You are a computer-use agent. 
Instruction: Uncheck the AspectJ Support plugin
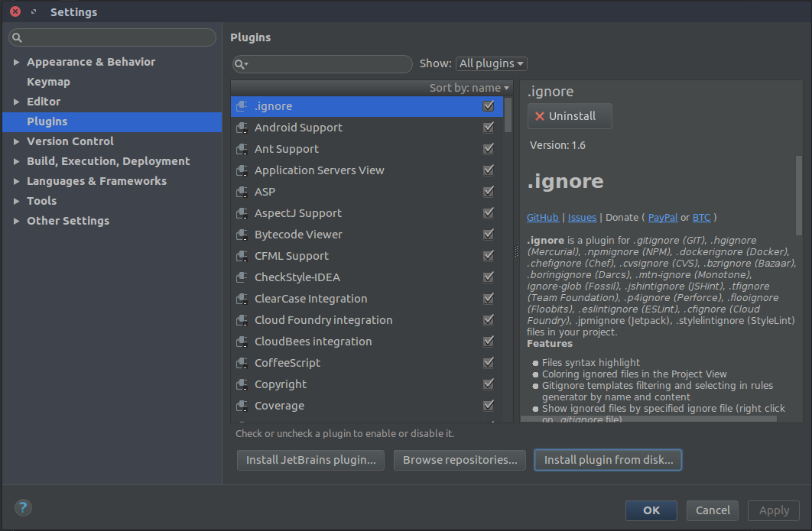[489, 213]
